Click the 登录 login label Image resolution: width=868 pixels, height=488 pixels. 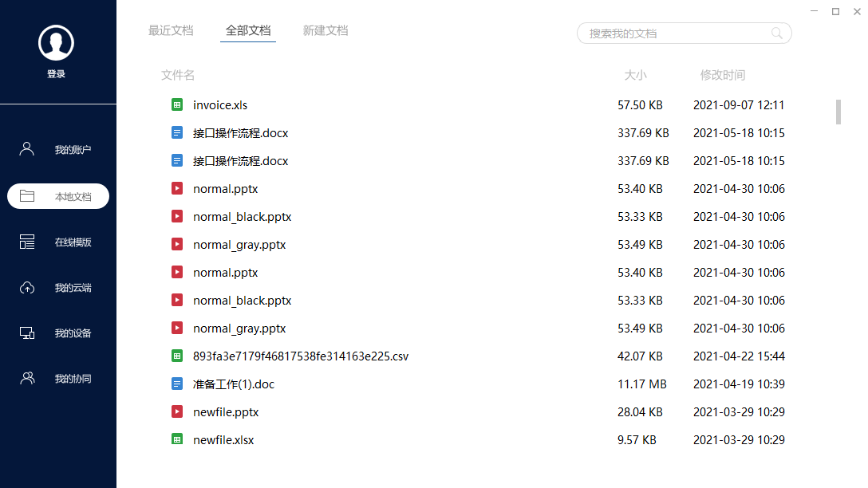[x=56, y=73]
